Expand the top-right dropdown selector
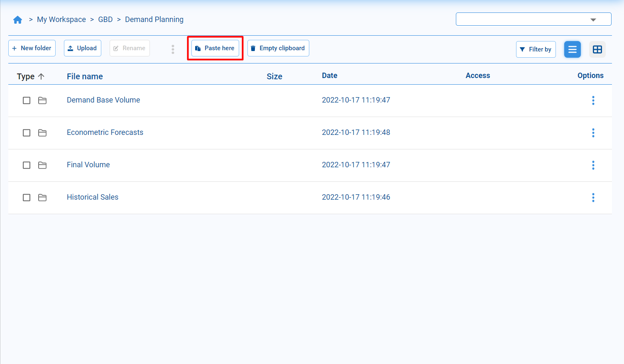The image size is (624, 364). [593, 20]
